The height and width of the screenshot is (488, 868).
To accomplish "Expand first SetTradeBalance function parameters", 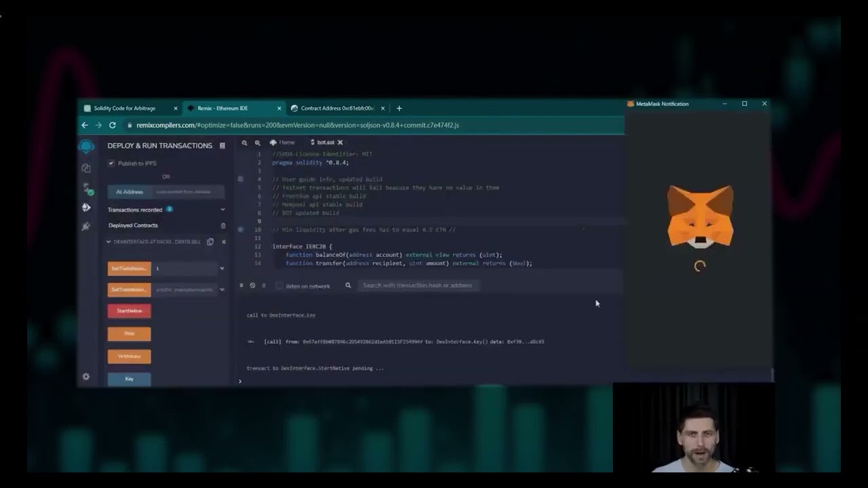I will pyautogui.click(x=222, y=268).
